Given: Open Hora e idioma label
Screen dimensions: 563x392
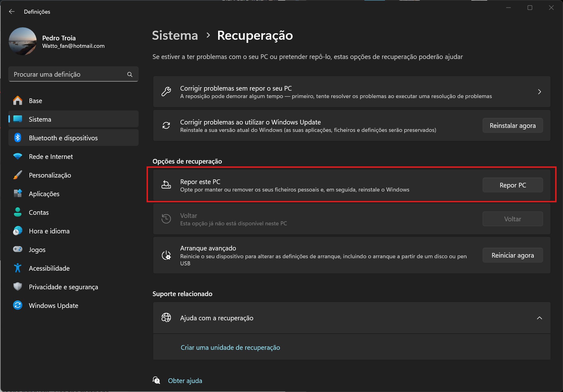Looking at the screenshot, I should (49, 231).
